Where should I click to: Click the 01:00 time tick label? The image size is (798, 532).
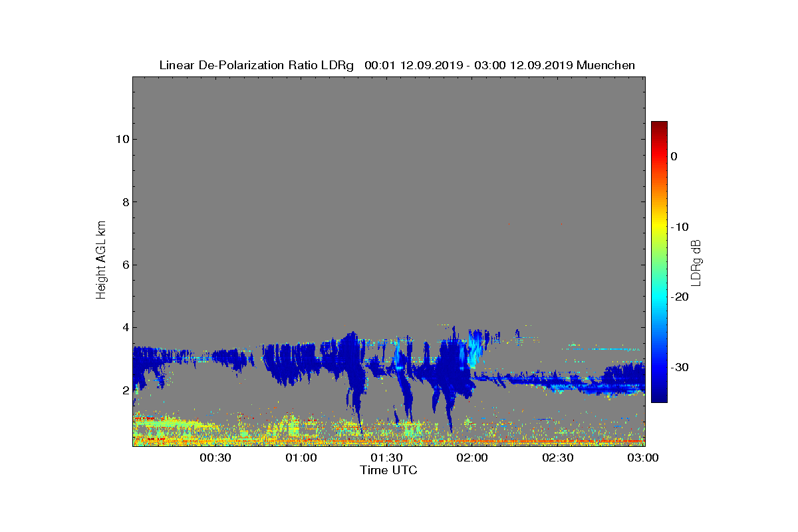(301, 458)
